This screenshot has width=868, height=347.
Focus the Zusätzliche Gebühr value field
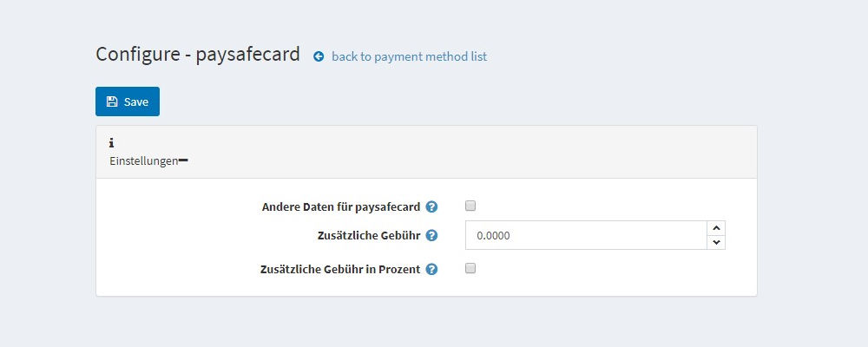pyautogui.click(x=586, y=235)
